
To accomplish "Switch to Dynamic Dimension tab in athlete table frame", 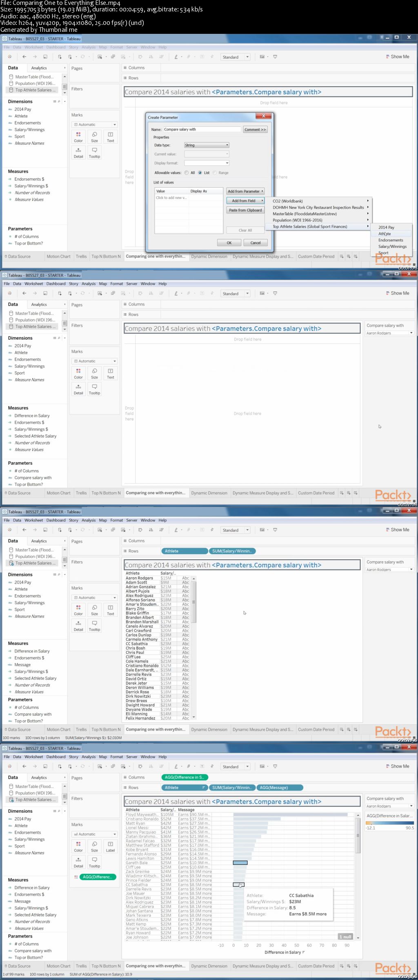I will [x=209, y=730].
